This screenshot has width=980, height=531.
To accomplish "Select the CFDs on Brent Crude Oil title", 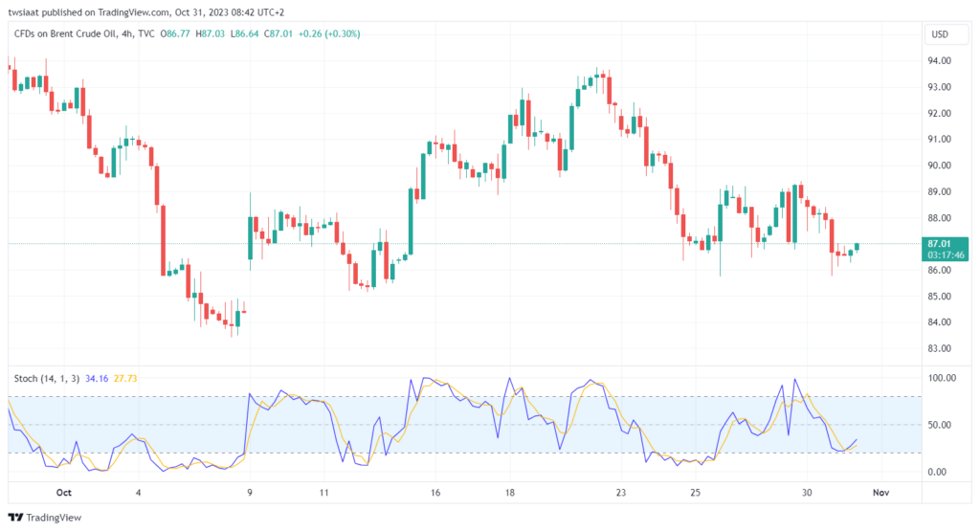I will 65,33.
